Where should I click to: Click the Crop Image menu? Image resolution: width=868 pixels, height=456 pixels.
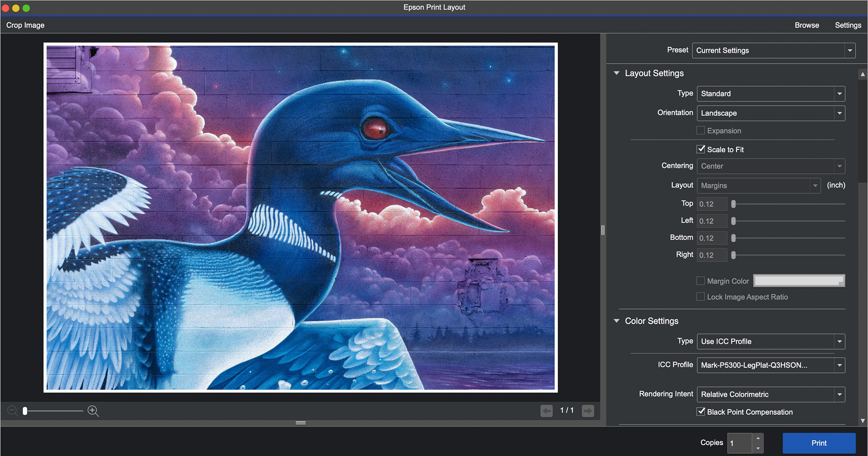coord(25,25)
